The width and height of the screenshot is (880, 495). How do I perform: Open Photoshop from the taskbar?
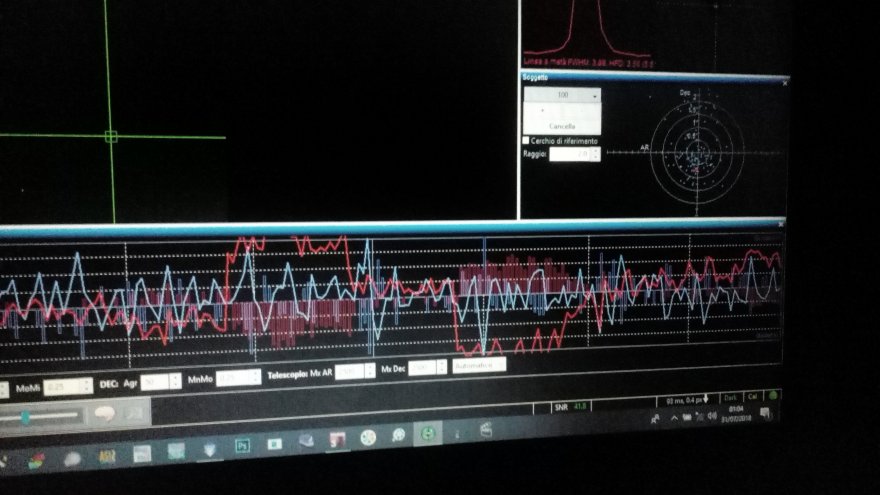(x=241, y=446)
